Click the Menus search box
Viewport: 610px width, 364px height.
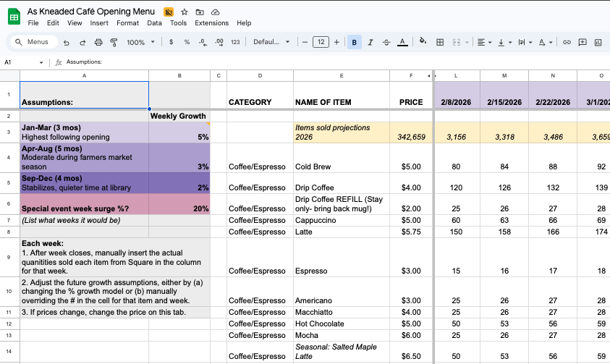click(x=34, y=42)
